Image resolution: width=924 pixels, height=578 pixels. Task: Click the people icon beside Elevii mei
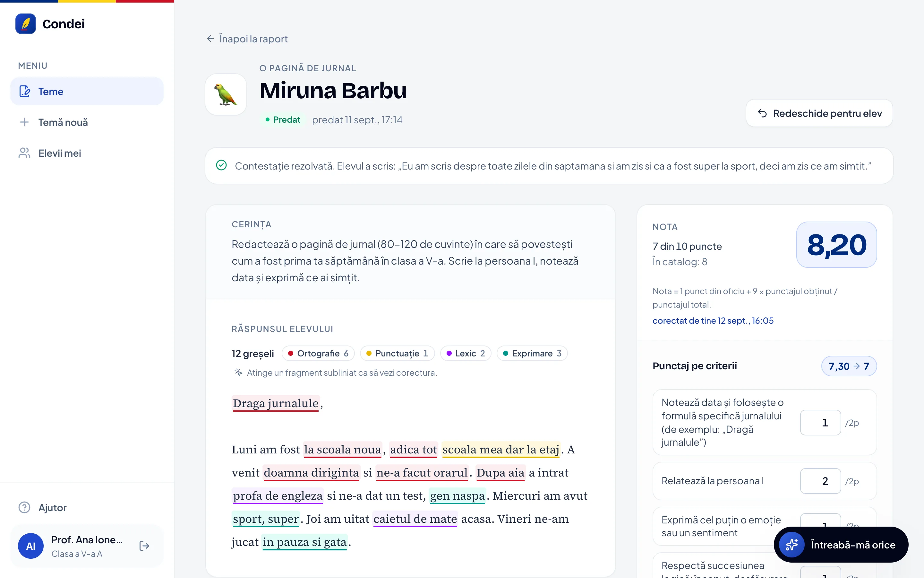24,153
